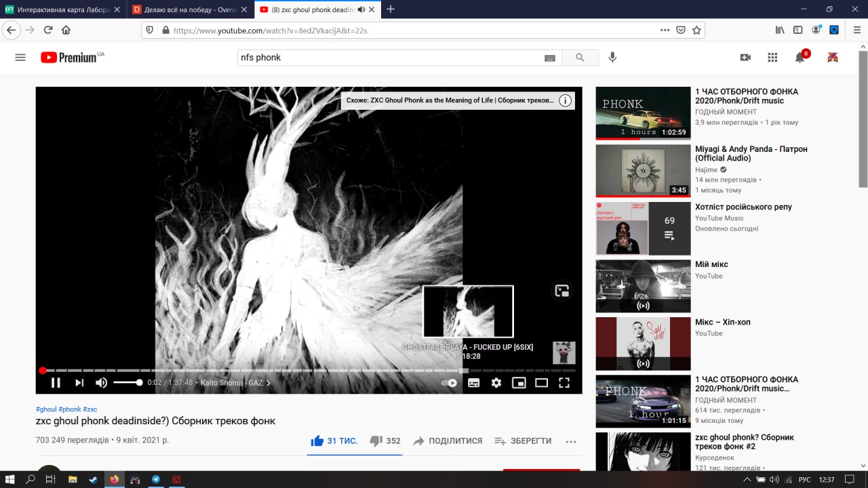Expand chapter 'Kaito Shoma - GAZ' chevron
Viewport: 868px width, 488px height.
pyautogui.click(x=268, y=383)
